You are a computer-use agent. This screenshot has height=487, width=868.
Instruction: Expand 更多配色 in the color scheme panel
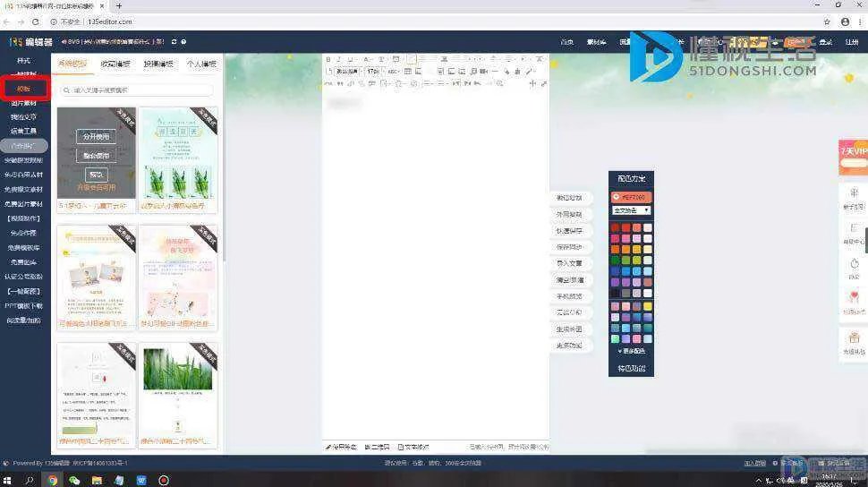click(x=631, y=351)
